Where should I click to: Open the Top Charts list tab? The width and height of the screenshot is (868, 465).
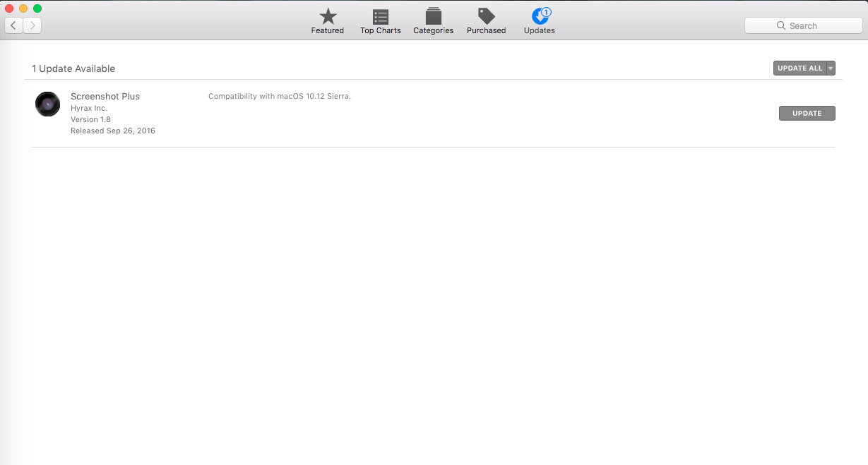380,21
